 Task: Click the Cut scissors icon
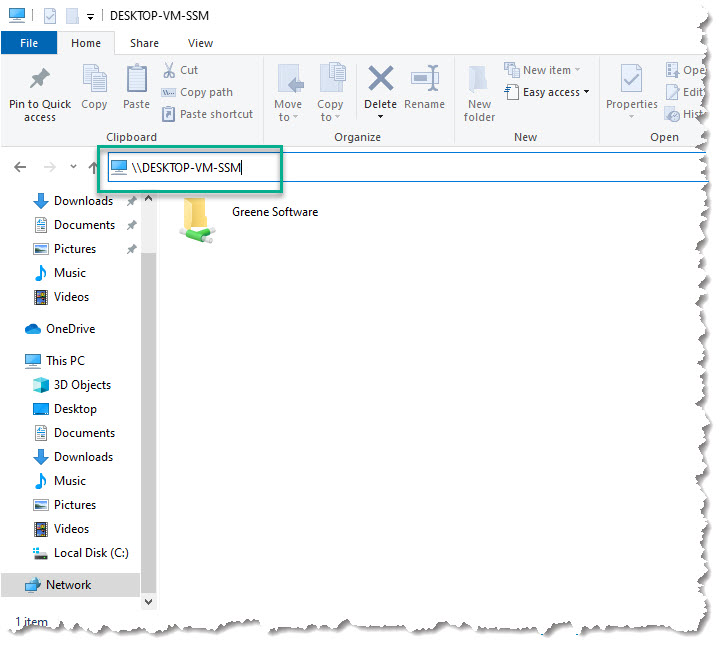pos(169,70)
